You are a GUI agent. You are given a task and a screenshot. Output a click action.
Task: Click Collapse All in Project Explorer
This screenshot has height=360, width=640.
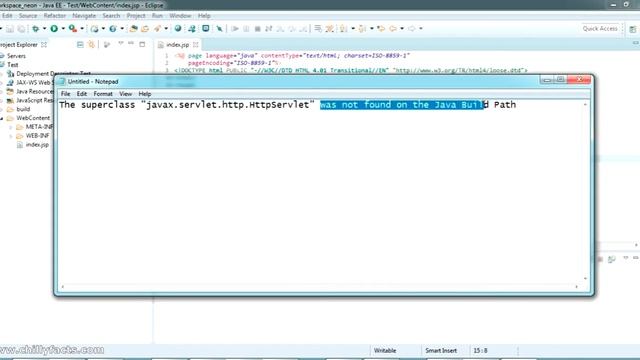pyautogui.click(x=80, y=44)
